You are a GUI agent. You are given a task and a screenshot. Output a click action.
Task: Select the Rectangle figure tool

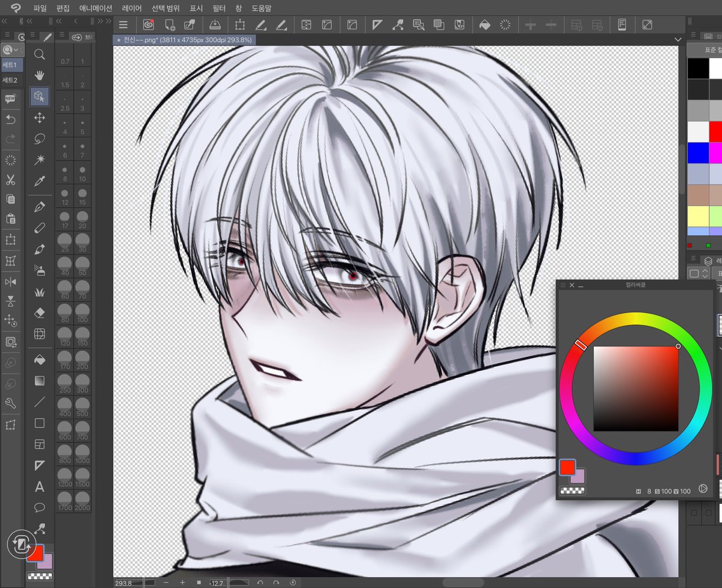[40, 423]
